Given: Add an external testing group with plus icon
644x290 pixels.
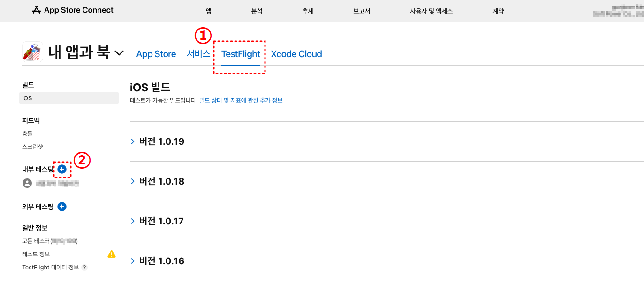Looking at the screenshot, I should pos(62,207).
